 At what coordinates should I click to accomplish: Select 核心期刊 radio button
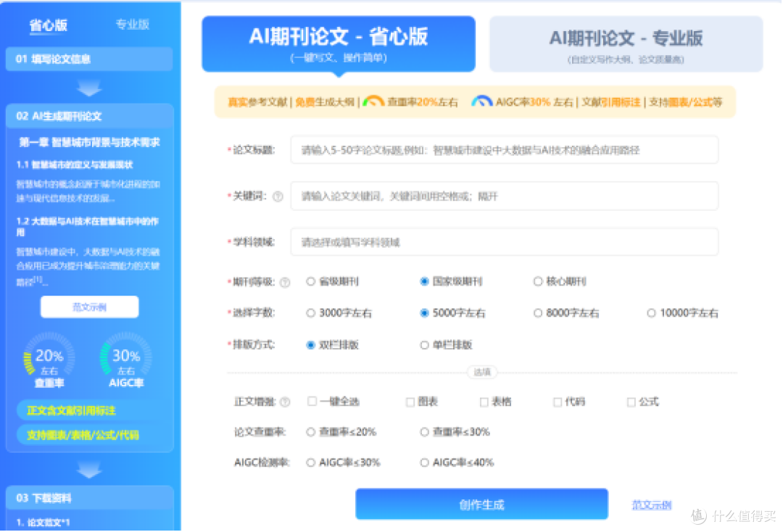coord(538,281)
